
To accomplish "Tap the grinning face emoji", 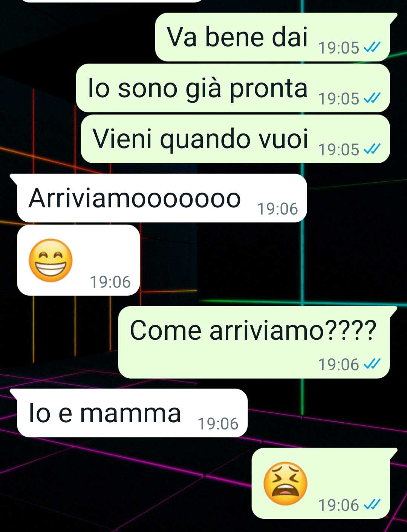I will click(x=51, y=260).
